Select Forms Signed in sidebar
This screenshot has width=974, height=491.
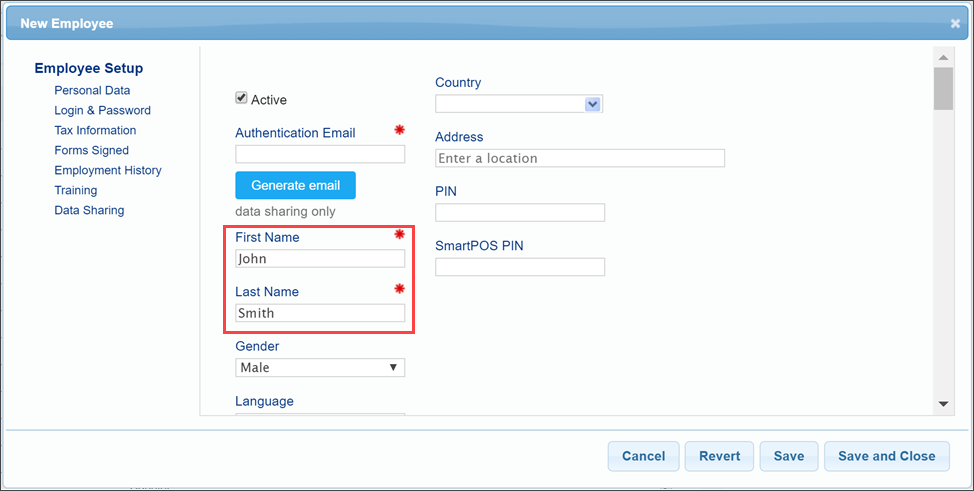[91, 150]
